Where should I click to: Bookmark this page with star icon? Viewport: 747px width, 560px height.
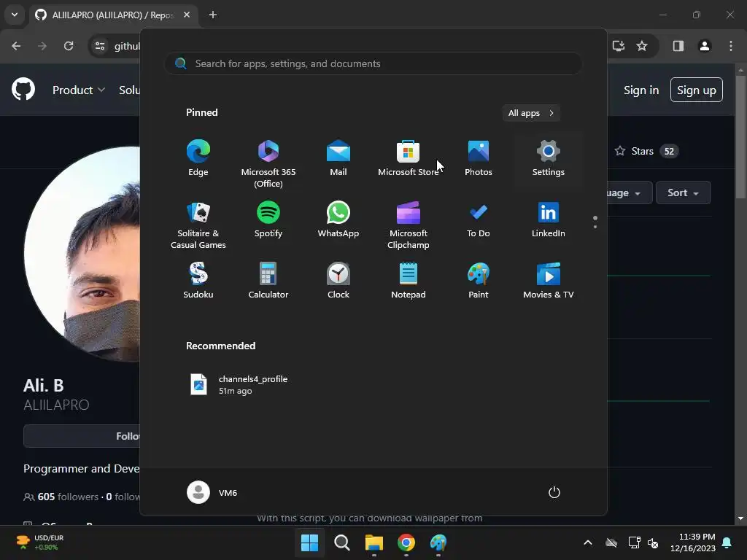coord(642,46)
